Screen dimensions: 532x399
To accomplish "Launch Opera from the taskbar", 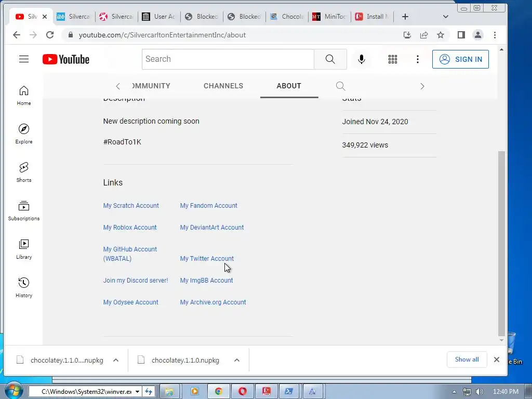I will click(242, 391).
